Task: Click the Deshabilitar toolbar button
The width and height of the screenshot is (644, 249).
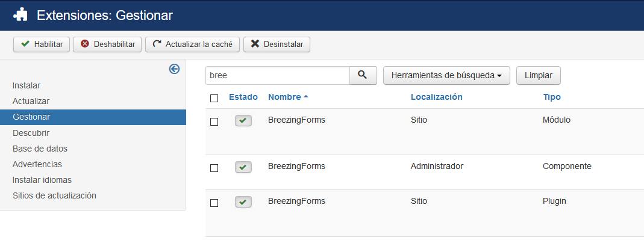Action: (x=107, y=45)
